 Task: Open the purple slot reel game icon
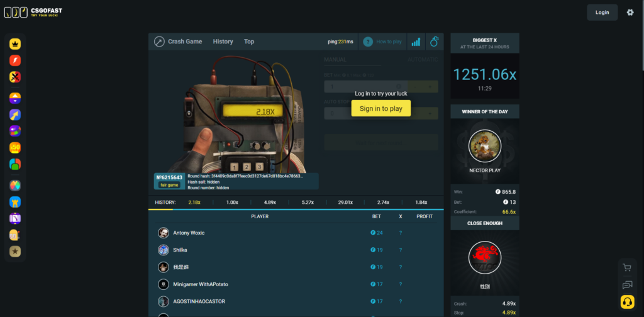coord(15,218)
